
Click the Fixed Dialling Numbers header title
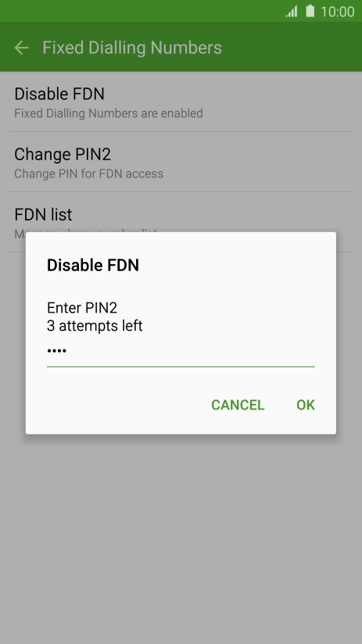pos(132,48)
